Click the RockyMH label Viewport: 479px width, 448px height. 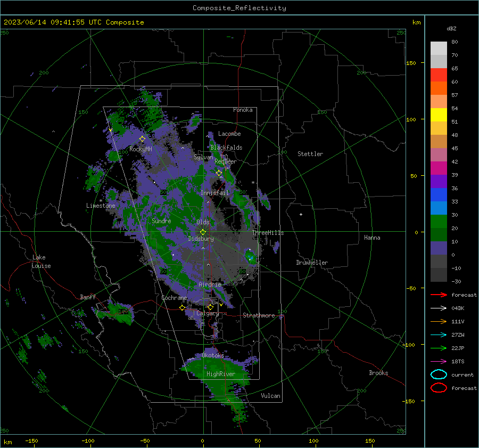(x=141, y=149)
